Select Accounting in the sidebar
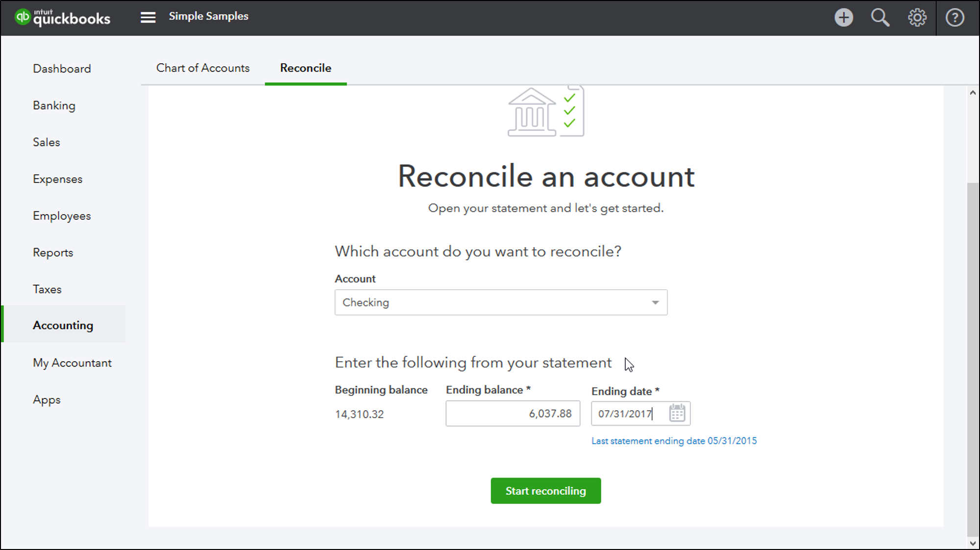This screenshot has width=980, height=550. (63, 325)
